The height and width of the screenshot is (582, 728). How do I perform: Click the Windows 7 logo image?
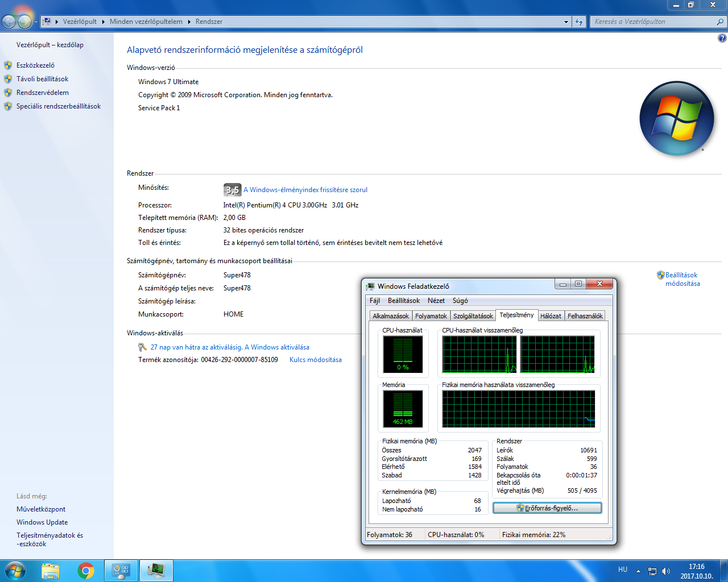tap(677, 119)
